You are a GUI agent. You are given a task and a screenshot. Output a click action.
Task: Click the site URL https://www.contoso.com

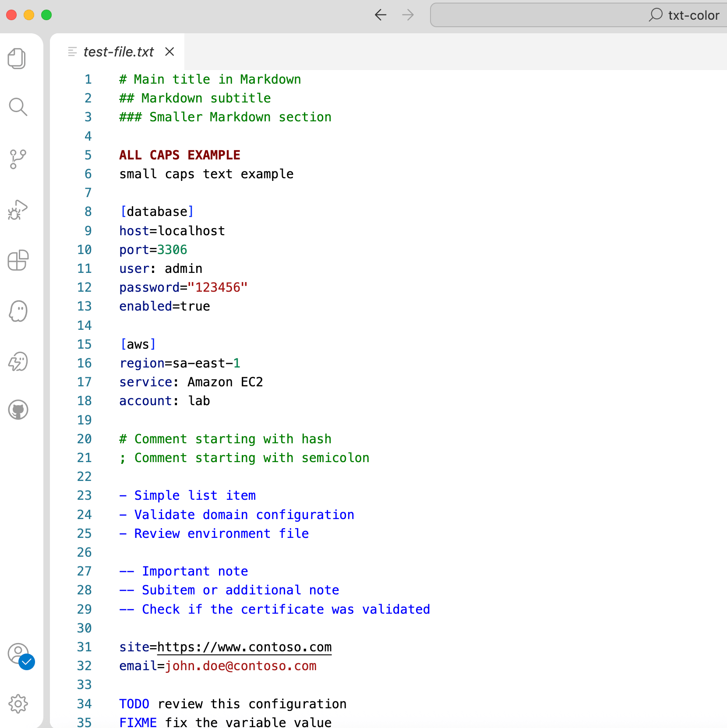pos(244,647)
